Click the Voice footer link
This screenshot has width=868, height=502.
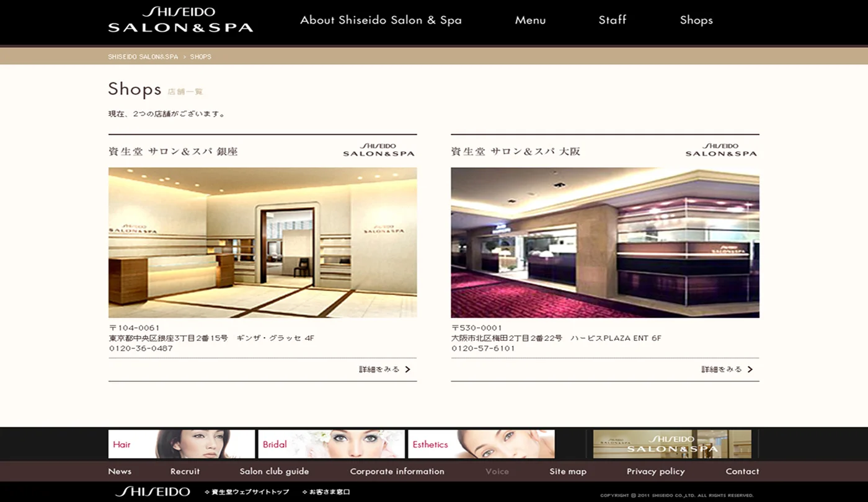coord(497,471)
